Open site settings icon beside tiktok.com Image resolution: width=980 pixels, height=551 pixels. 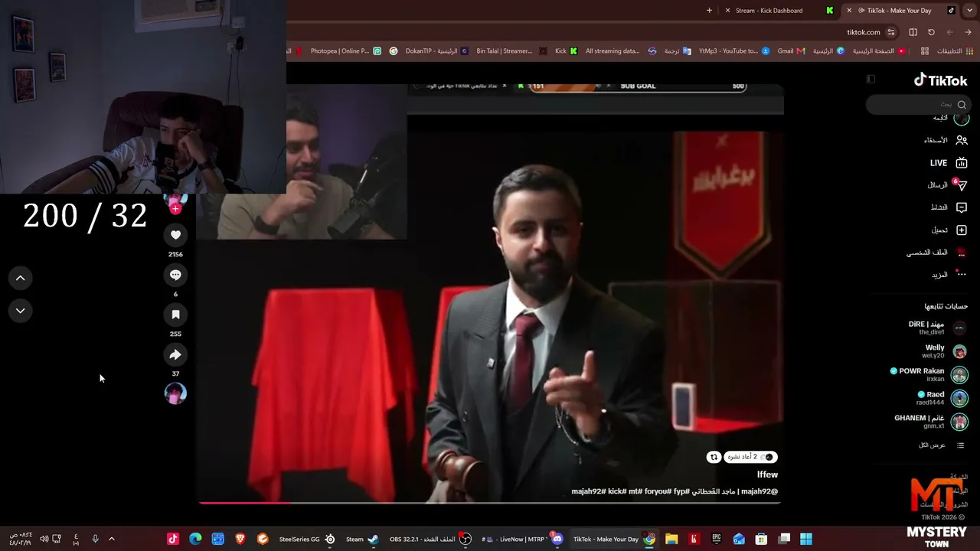[890, 32]
